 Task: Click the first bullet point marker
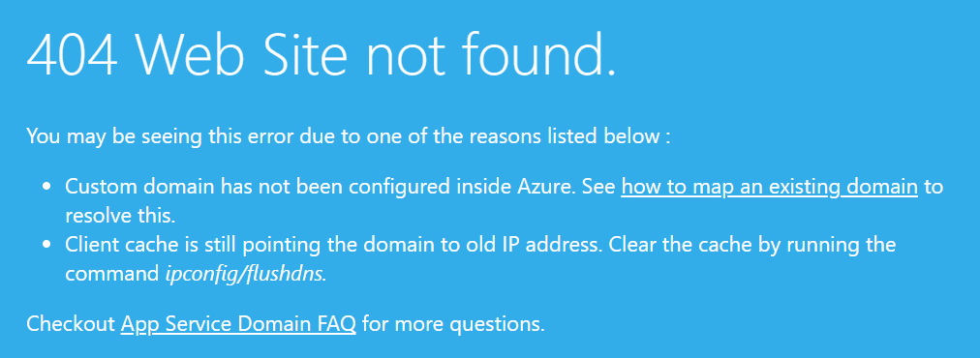coord(46,188)
